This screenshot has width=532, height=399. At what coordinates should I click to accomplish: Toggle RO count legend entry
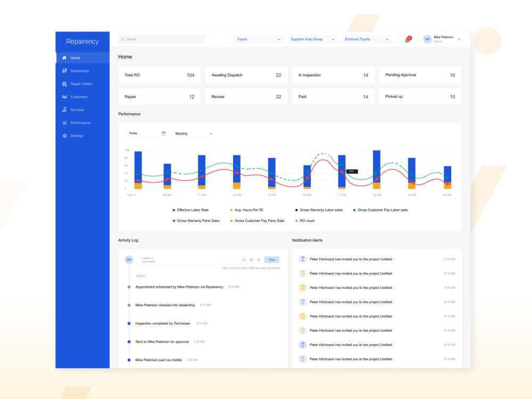tap(305, 221)
